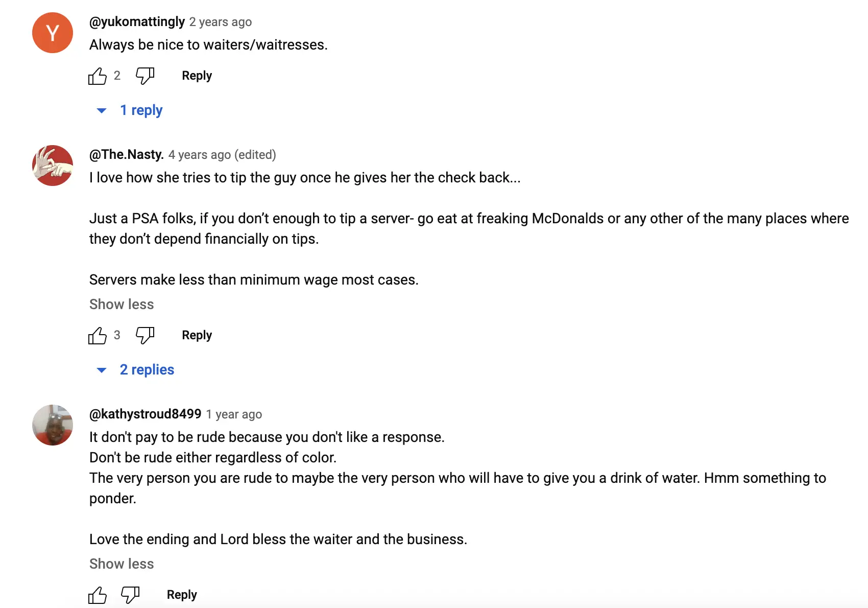
Task: Expand the 2 replies thread
Action: click(135, 370)
